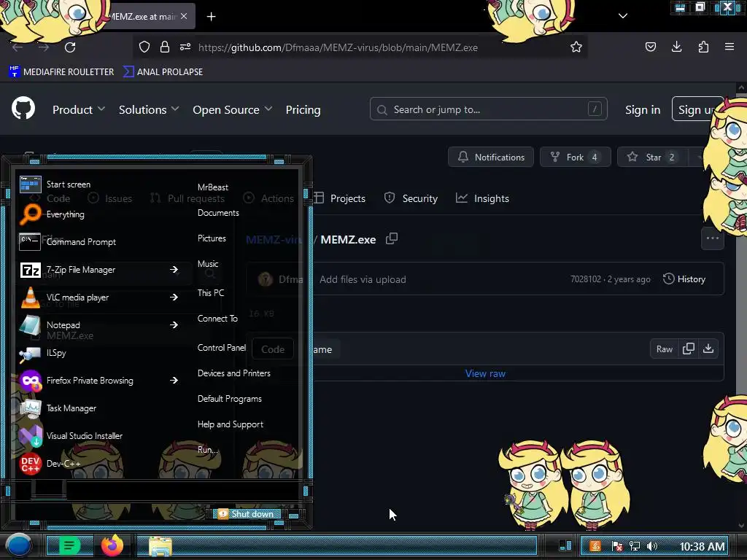The image size is (747, 560).
Task: Open Firefox downloads panel
Action: tap(676, 47)
